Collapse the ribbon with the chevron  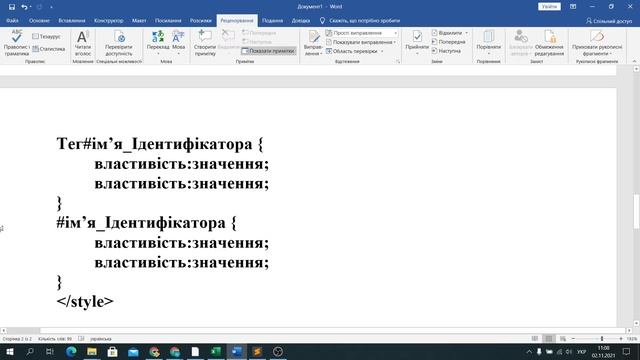coord(634,61)
